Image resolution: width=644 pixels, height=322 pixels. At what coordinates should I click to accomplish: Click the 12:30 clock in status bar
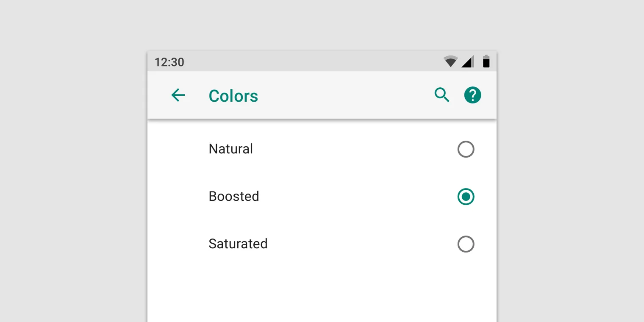click(x=169, y=62)
